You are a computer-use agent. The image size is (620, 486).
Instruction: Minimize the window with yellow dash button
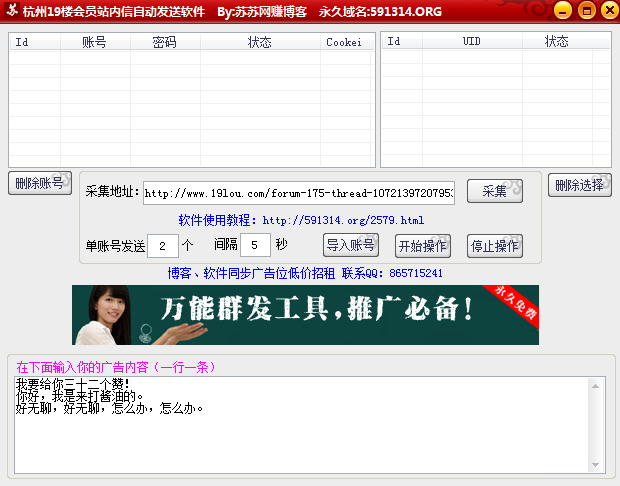(563, 11)
